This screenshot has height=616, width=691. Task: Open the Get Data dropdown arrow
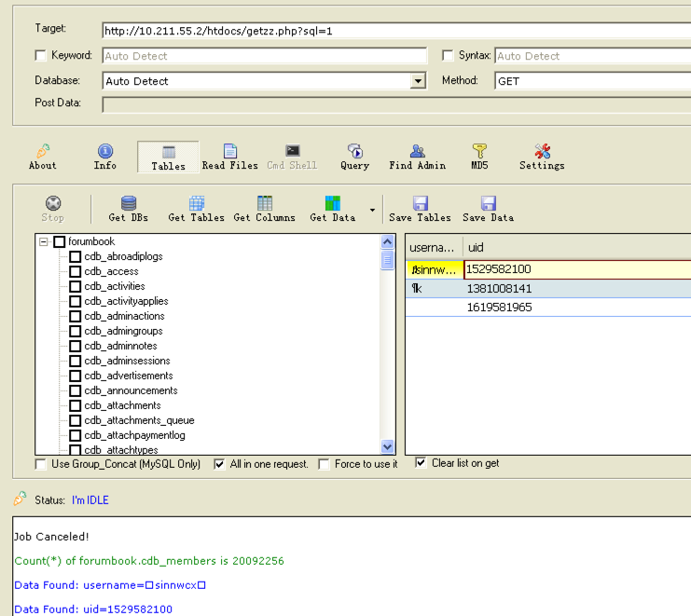372,210
